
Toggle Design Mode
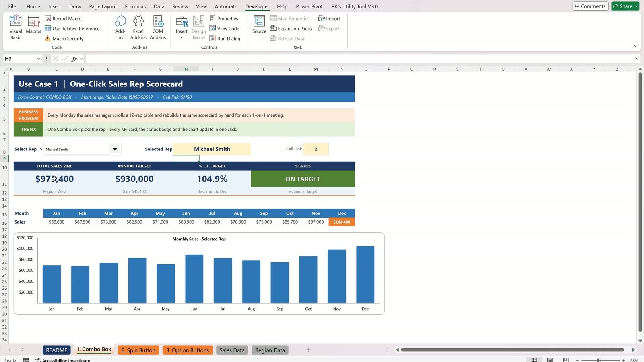[199, 27]
